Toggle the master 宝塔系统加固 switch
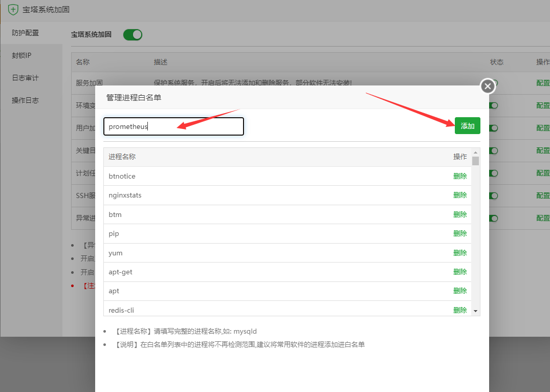 pyautogui.click(x=133, y=35)
